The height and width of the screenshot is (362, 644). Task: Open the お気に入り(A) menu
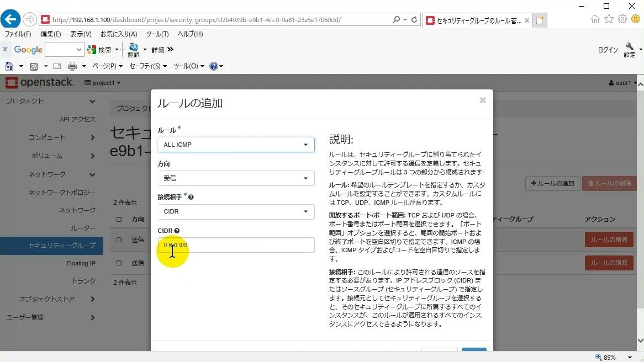(x=119, y=34)
